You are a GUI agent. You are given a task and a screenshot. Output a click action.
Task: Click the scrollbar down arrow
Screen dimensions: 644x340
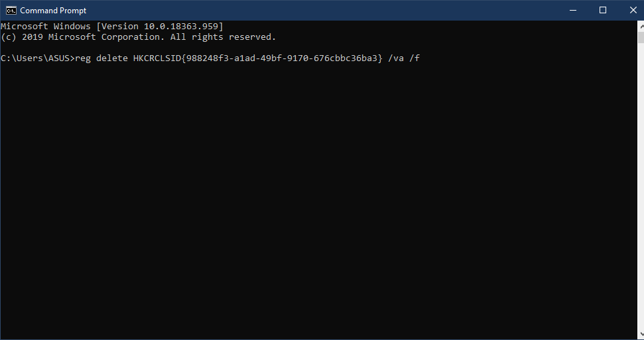pos(641,334)
